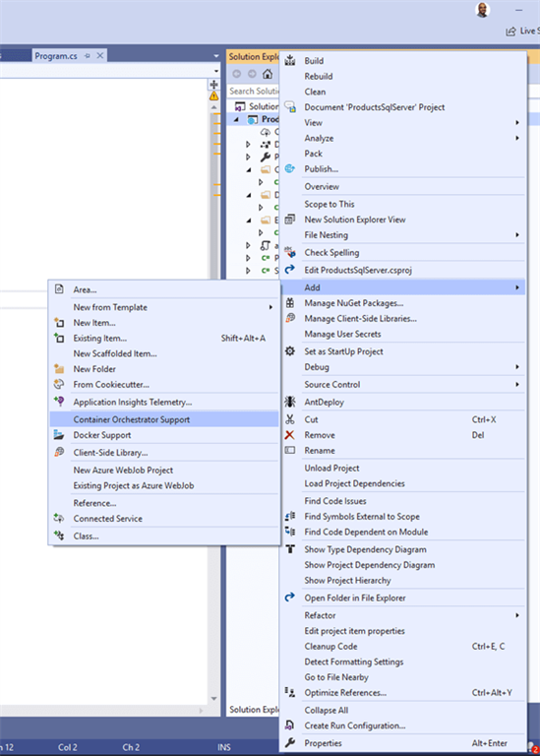Click the Area page icon in submenu

[x=59, y=289]
